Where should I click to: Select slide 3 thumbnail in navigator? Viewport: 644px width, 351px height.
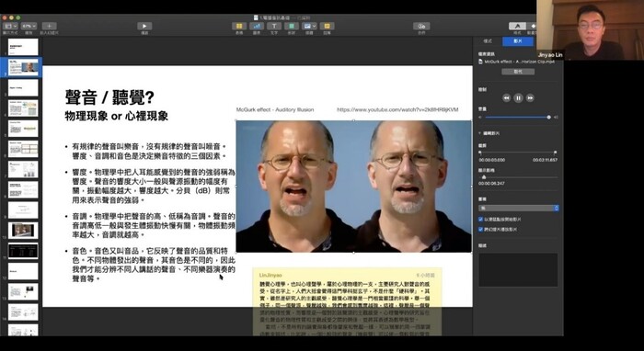pyautogui.click(x=23, y=88)
